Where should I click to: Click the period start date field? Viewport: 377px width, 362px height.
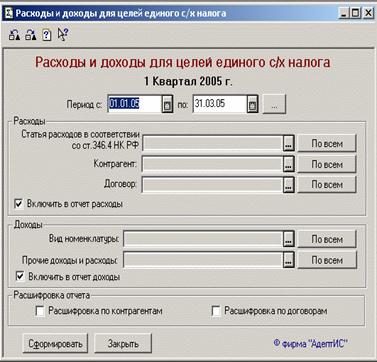[135, 104]
